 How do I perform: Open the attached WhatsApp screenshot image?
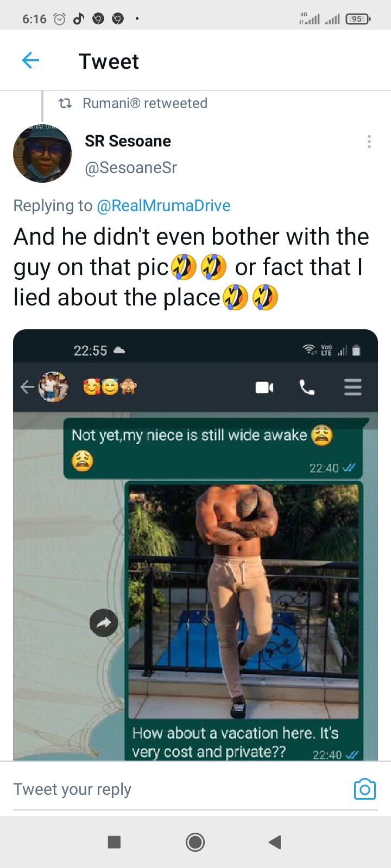pos(195,545)
